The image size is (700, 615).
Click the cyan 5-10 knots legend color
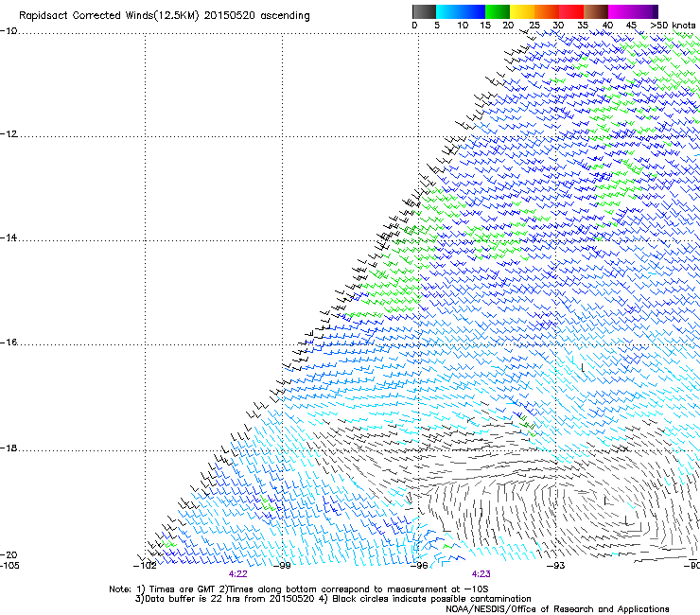tap(448, 11)
